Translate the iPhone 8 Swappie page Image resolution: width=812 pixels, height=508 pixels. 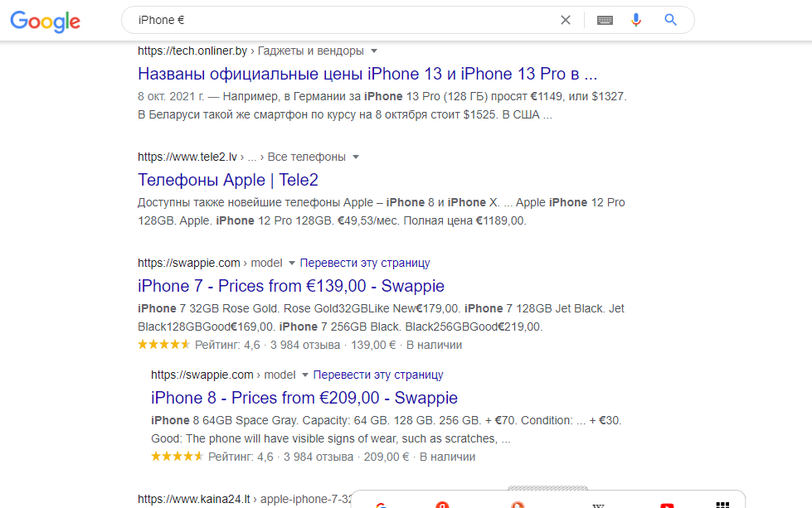pos(378,375)
